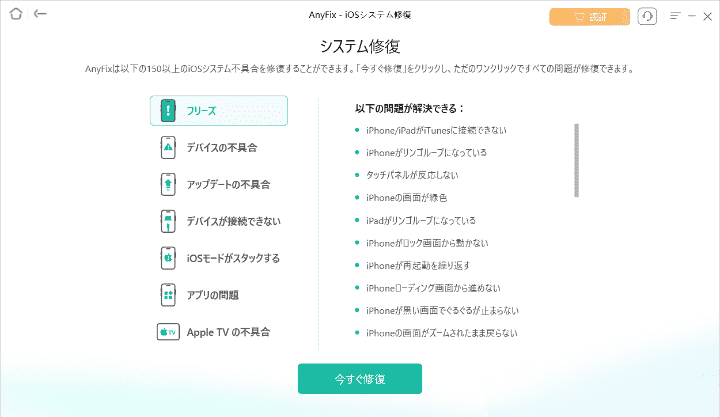Click 'iPhoneが再起動を繰り返す' list item
Image resolution: width=720 pixels, height=417 pixels.
(x=418, y=265)
